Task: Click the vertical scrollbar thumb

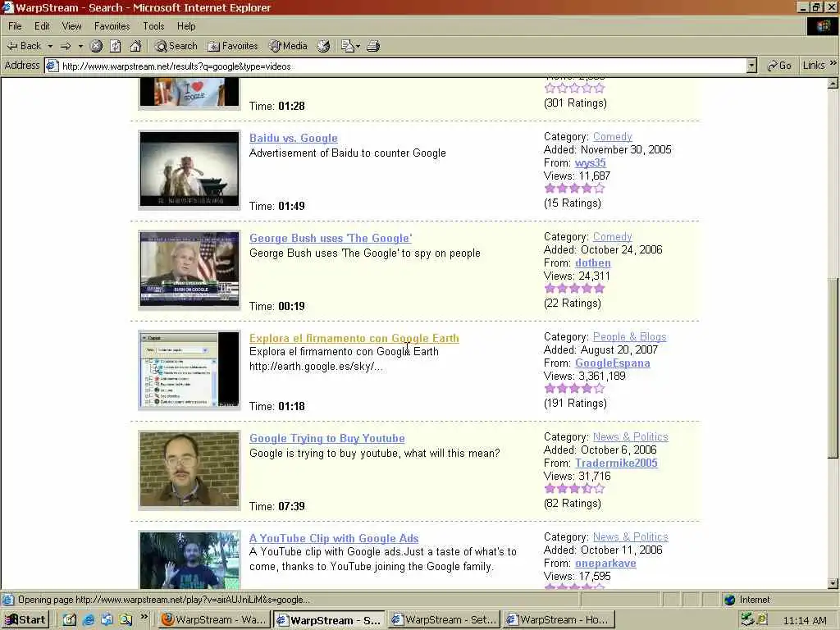Action: tap(833, 367)
